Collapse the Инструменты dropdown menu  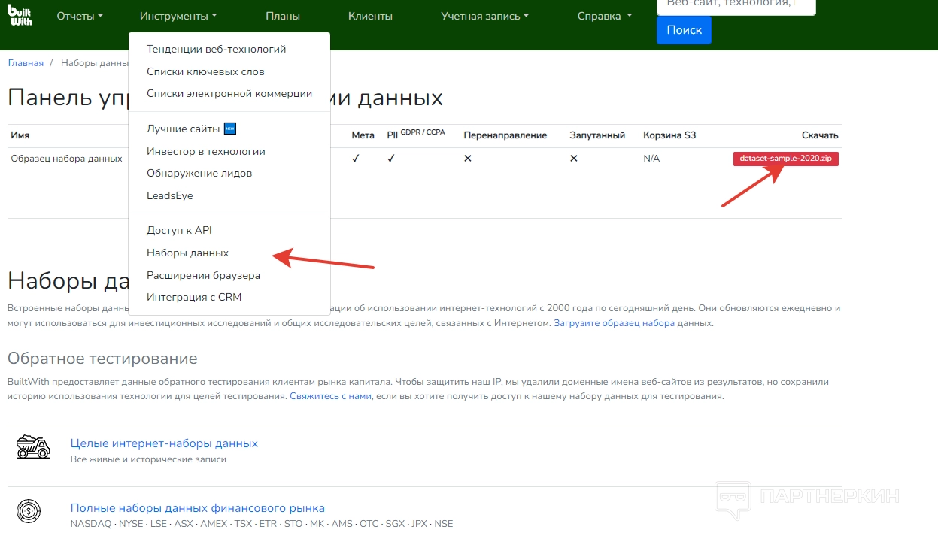[178, 16]
